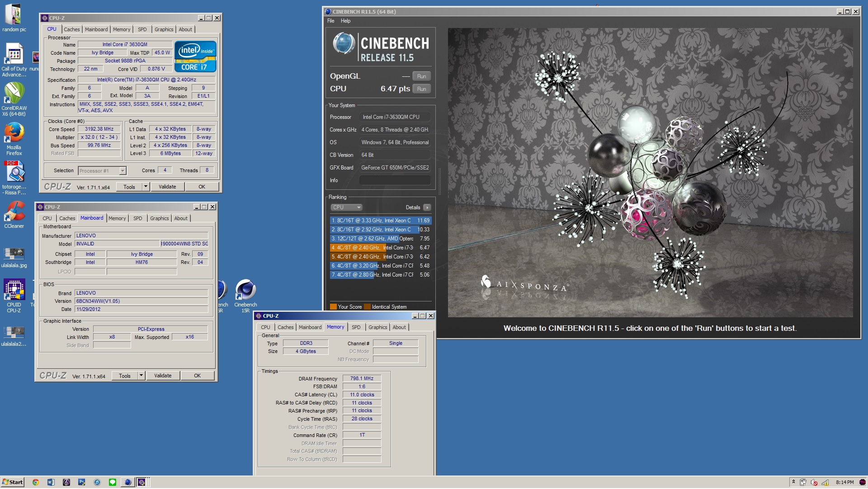868x489 pixels.
Task: Select the CPUID CPU-Z desktop shortcut
Action: pos(14,296)
